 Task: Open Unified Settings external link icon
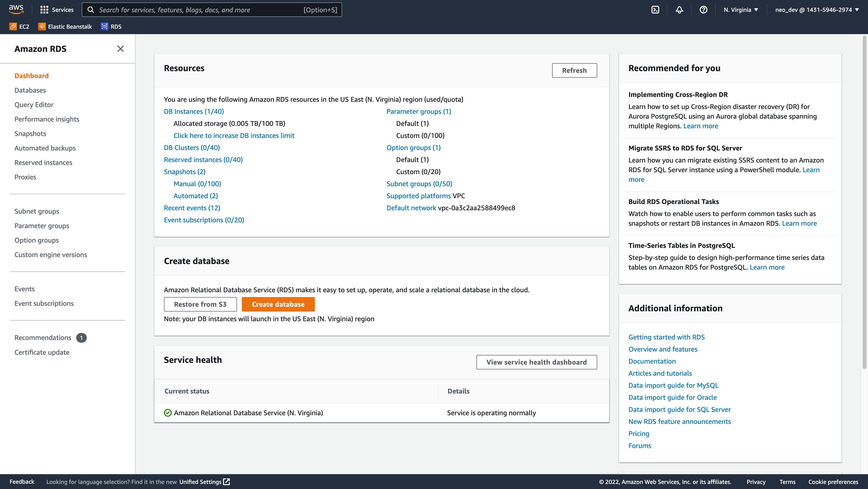coord(227,482)
